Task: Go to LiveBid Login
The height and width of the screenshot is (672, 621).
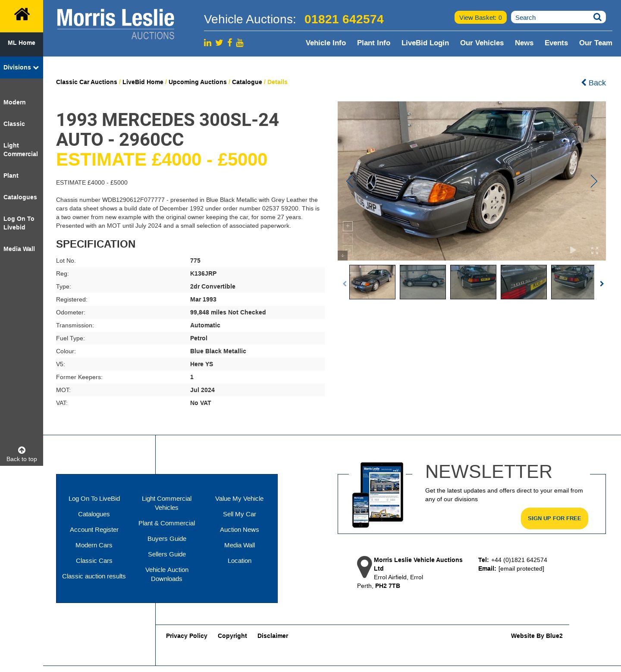Action: point(425,43)
